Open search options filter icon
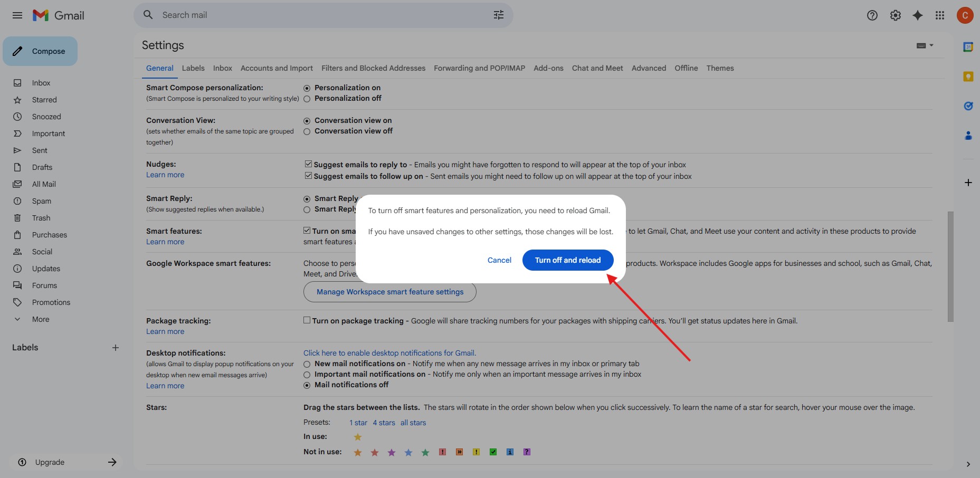The height and width of the screenshot is (478, 980). tap(499, 15)
